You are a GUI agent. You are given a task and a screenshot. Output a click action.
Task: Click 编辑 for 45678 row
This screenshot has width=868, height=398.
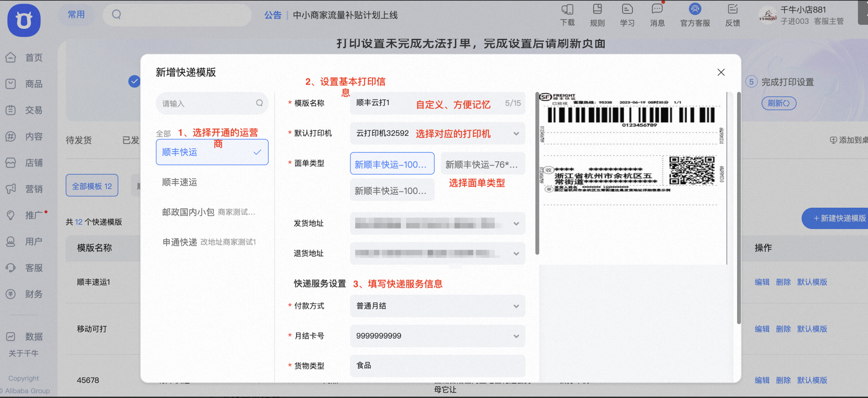coord(762,380)
